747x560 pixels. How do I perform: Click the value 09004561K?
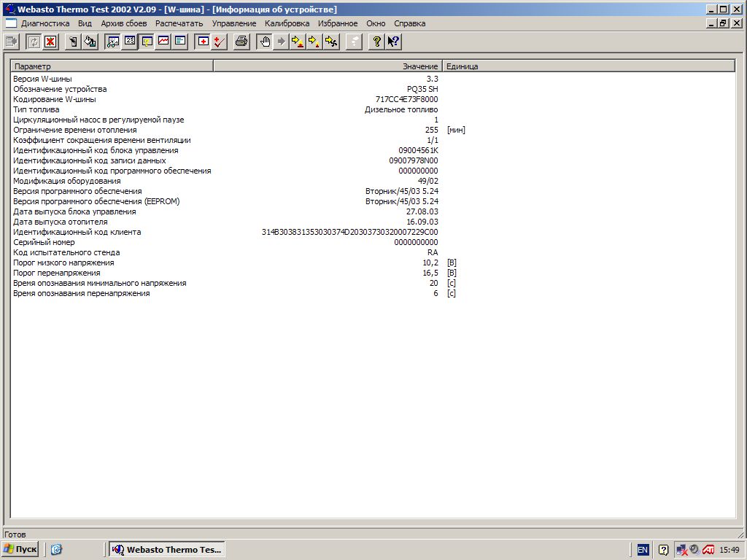point(418,150)
